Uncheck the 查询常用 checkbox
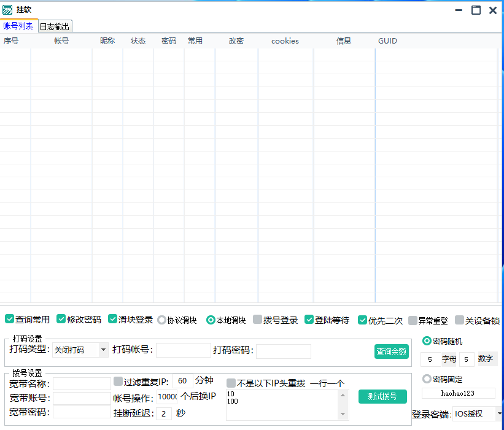Image resolution: width=504 pixels, height=430 pixels. [10, 319]
